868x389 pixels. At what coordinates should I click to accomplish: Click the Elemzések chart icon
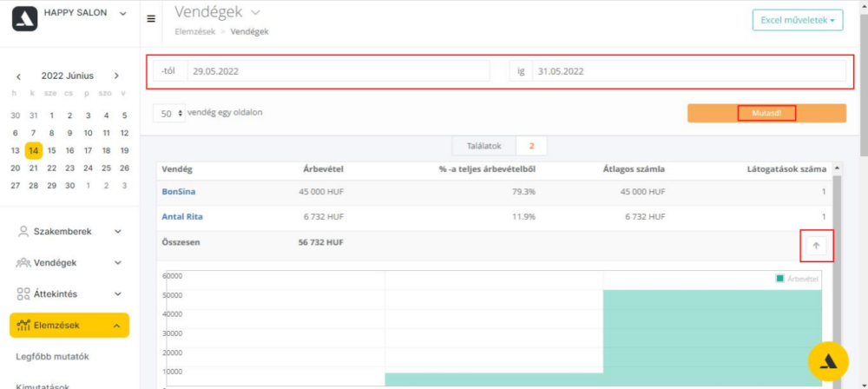pos(23,326)
